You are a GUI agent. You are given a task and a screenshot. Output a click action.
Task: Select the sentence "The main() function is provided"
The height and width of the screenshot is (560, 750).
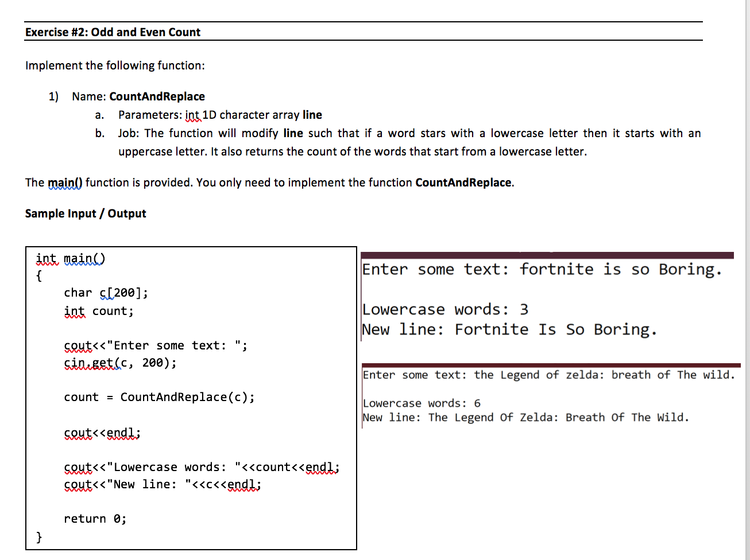pos(270,182)
